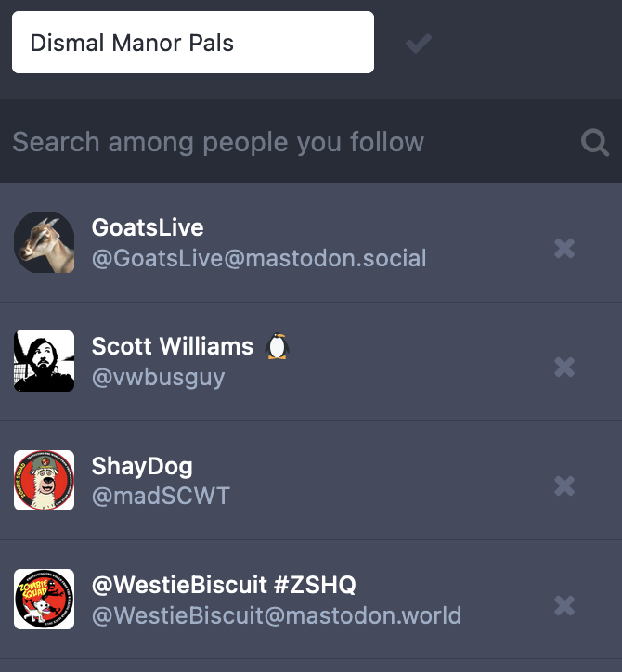The width and height of the screenshot is (622, 672).
Task: Open ShayDog dog avatar
Action: pyautogui.click(x=45, y=480)
